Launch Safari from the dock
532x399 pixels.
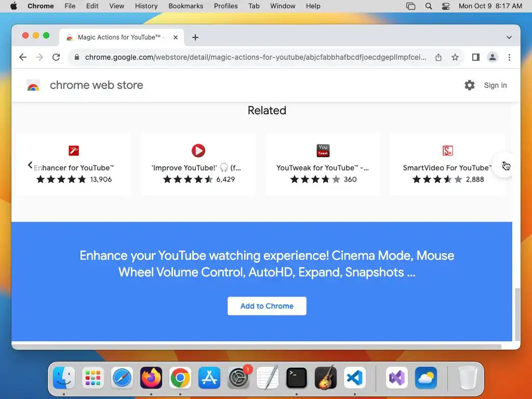(122, 378)
